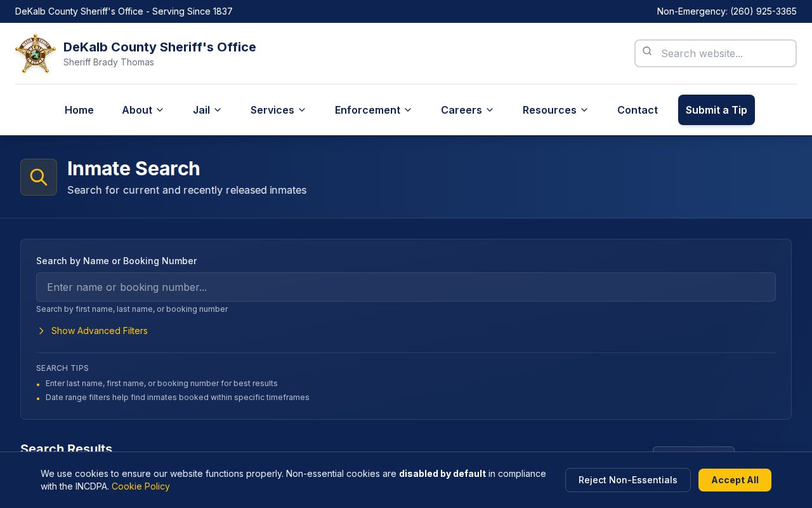
Task: Click the Inmate Search magnifier icon tile
Action: pos(39,177)
